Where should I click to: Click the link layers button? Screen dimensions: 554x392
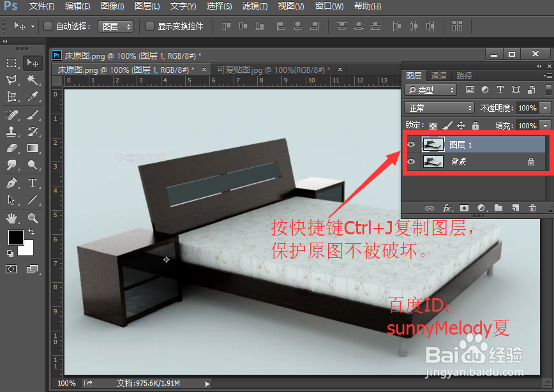tap(430, 208)
